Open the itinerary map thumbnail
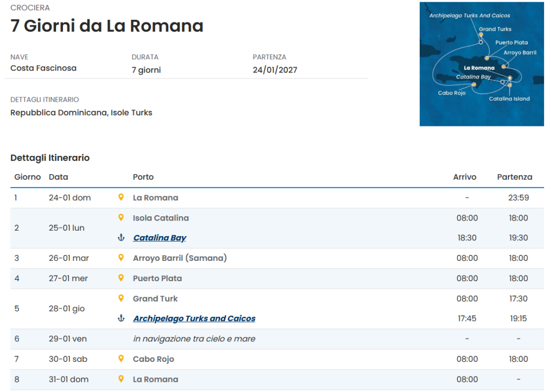 pyautogui.click(x=482, y=64)
